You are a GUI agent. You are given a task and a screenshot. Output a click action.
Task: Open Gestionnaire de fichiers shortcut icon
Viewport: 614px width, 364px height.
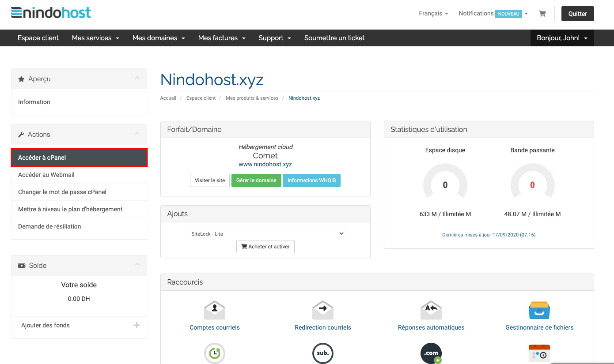click(x=539, y=310)
